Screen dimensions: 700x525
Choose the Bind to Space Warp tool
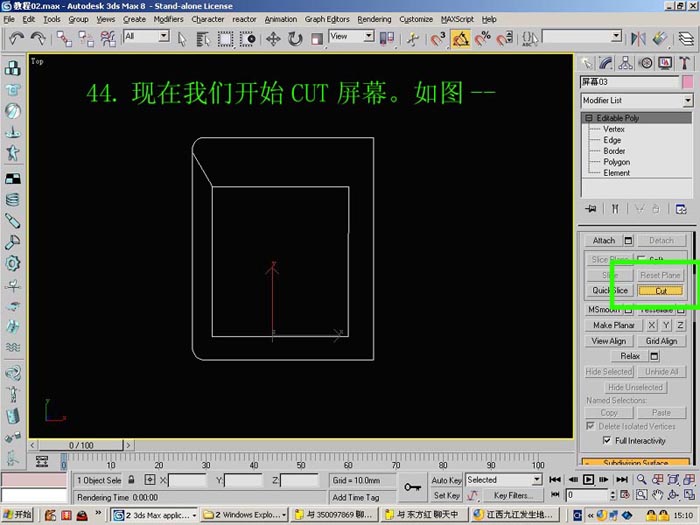click(108, 39)
